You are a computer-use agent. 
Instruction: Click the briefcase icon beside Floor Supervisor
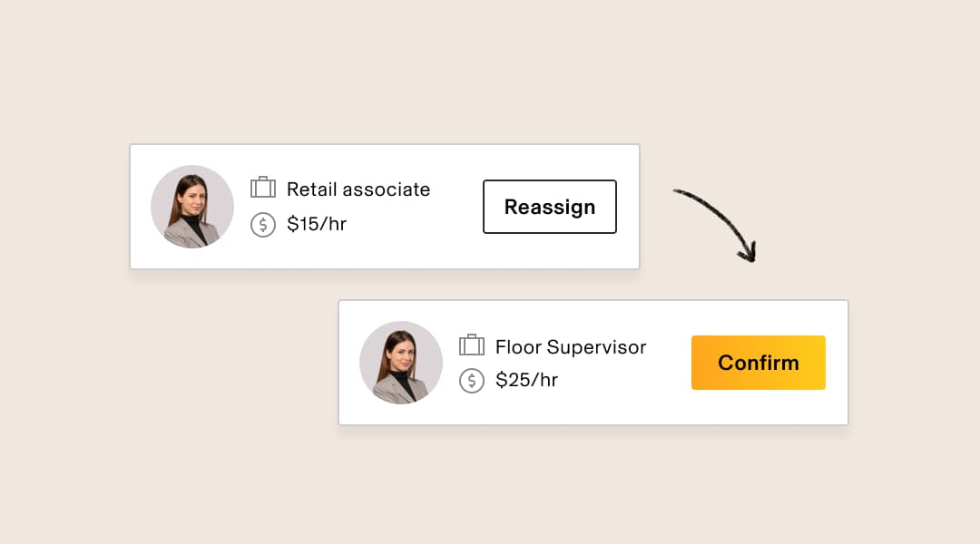click(x=472, y=345)
